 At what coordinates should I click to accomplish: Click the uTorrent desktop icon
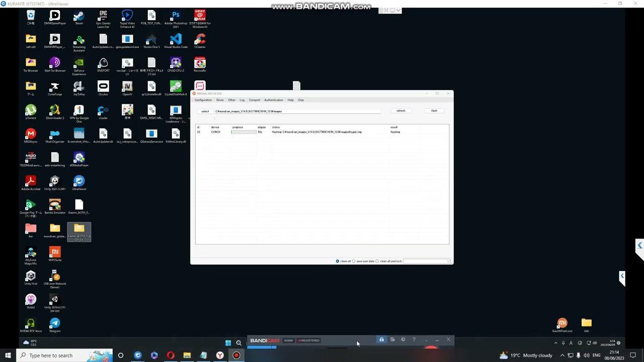[31, 112]
